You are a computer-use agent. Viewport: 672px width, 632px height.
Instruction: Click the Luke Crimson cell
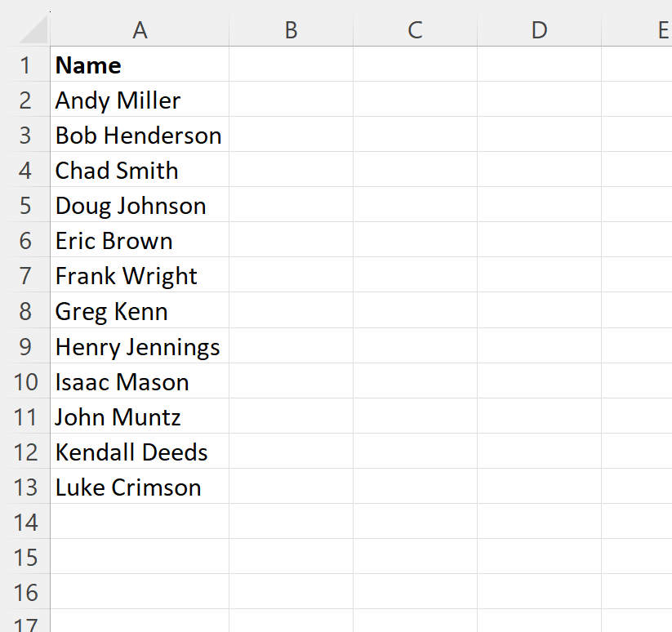click(x=140, y=487)
